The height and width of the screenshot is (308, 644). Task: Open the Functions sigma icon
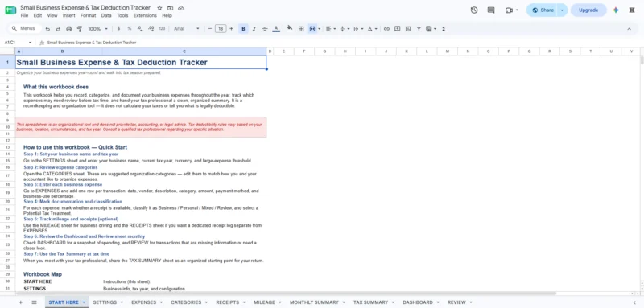coord(444,29)
